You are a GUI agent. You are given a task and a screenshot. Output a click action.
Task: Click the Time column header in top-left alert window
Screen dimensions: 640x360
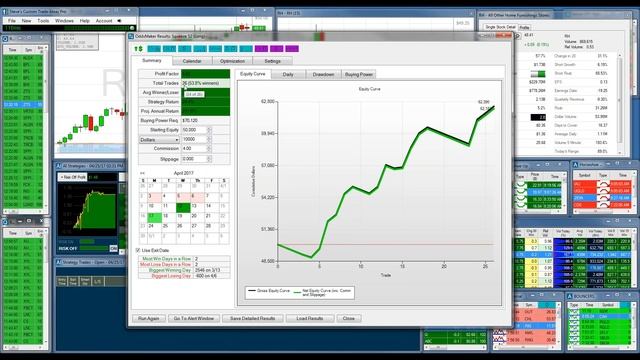point(13,50)
